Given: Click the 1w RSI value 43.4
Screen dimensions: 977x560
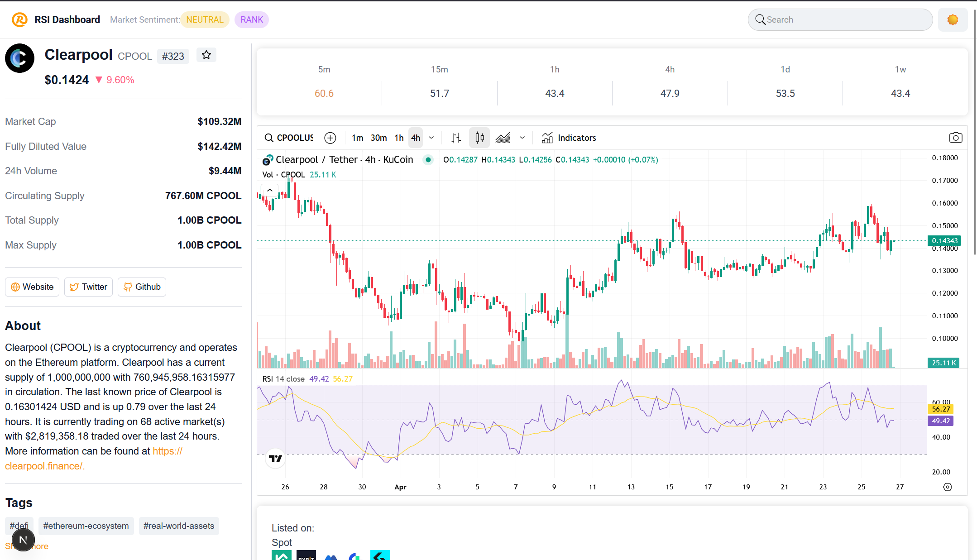Looking at the screenshot, I should point(900,93).
